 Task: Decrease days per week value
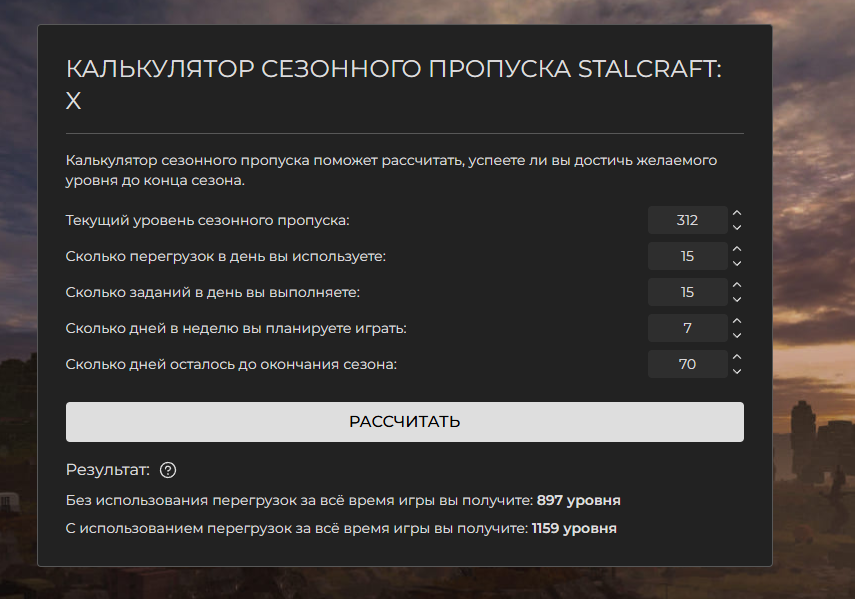737,335
